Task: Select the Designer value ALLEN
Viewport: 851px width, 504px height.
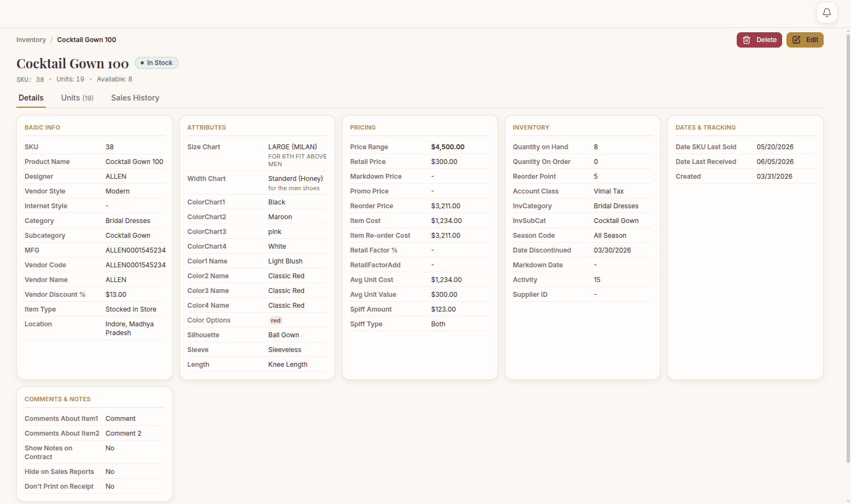Action: point(116,177)
